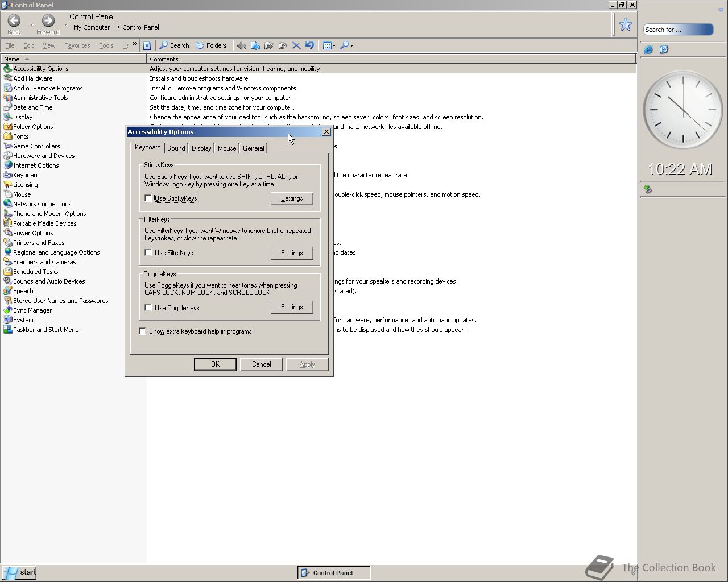Viewport: 728px width, 582px height.
Task: Select Accessibility Options icon in list
Action: [x=8, y=69]
